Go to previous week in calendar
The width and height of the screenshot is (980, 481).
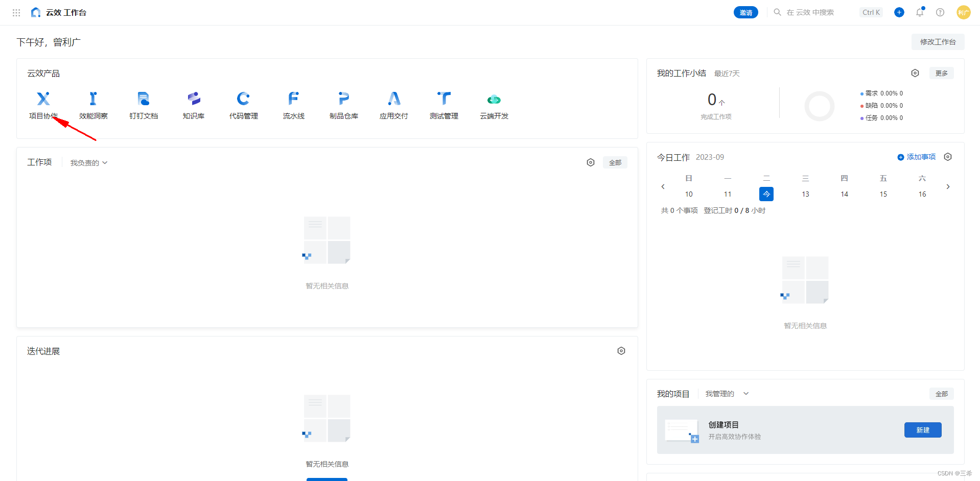click(663, 186)
